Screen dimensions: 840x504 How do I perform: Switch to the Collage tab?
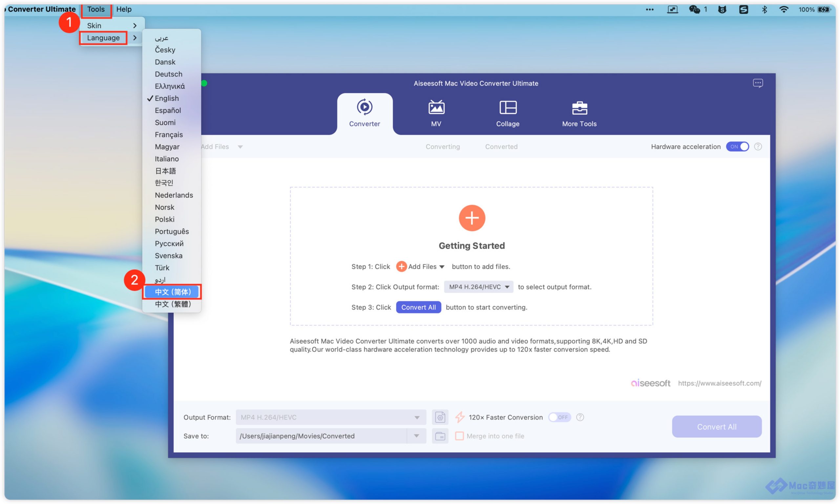tap(507, 114)
